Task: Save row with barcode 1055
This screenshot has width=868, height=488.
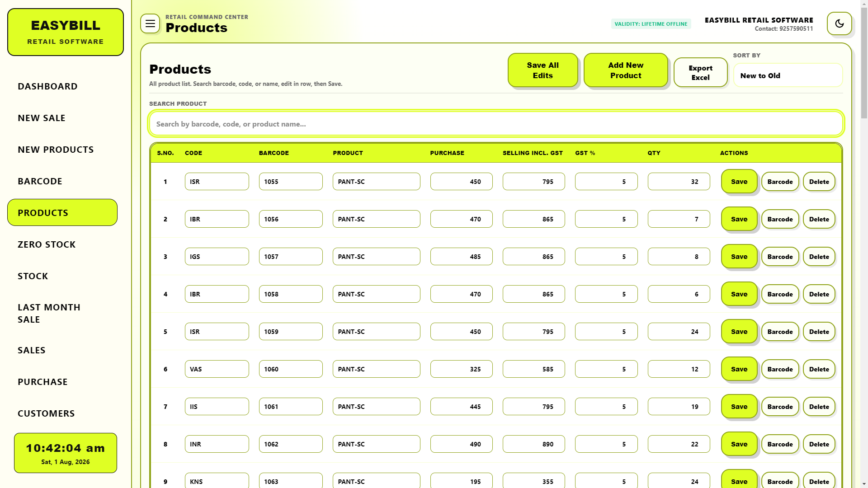Action: pos(739,181)
